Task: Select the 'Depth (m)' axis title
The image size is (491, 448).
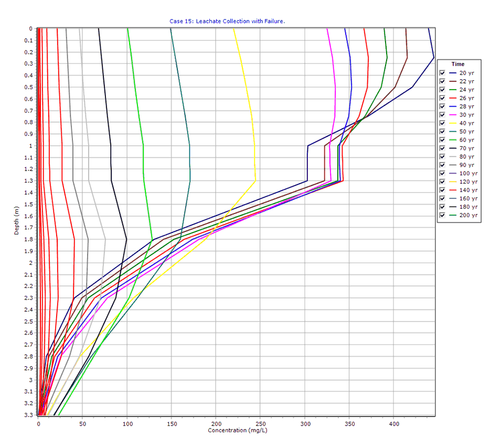Action: click(x=16, y=220)
